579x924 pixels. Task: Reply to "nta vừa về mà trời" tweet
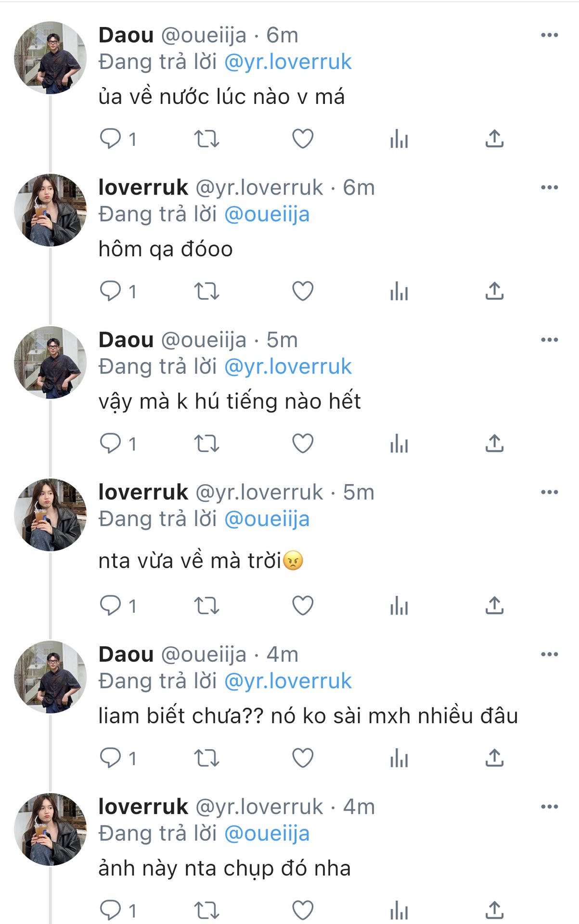click(x=110, y=605)
